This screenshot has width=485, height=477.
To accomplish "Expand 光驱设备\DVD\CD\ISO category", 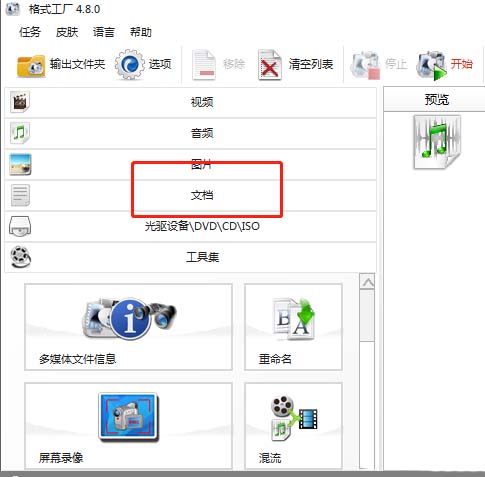I will [x=190, y=226].
